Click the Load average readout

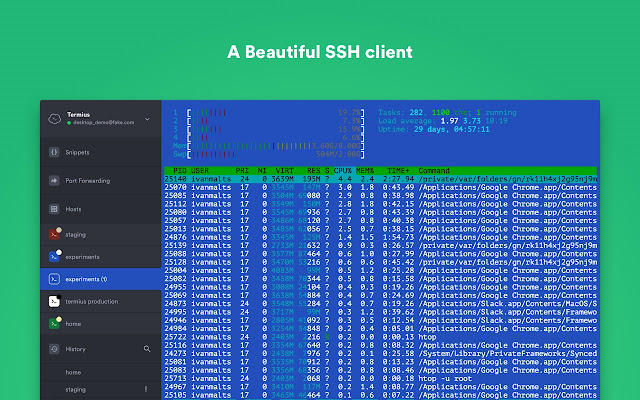point(443,121)
